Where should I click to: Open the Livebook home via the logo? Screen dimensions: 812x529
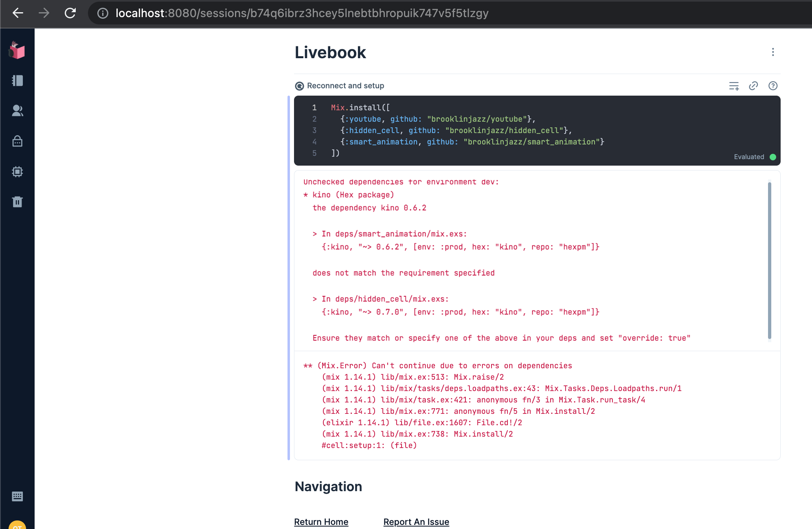[17, 50]
